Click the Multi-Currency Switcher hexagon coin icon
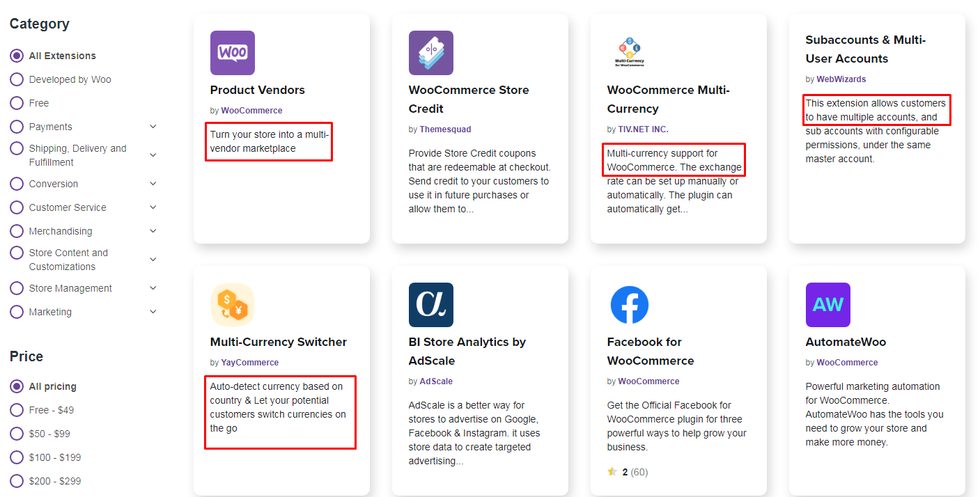This screenshot has width=980, height=497. pos(233,305)
